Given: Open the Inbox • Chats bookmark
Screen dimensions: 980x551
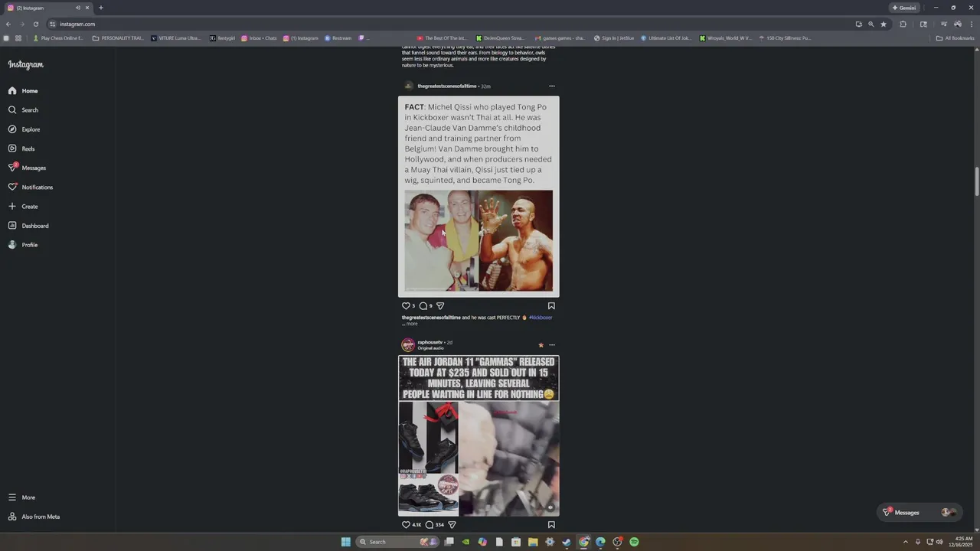Looking at the screenshot, I should 259,38.
